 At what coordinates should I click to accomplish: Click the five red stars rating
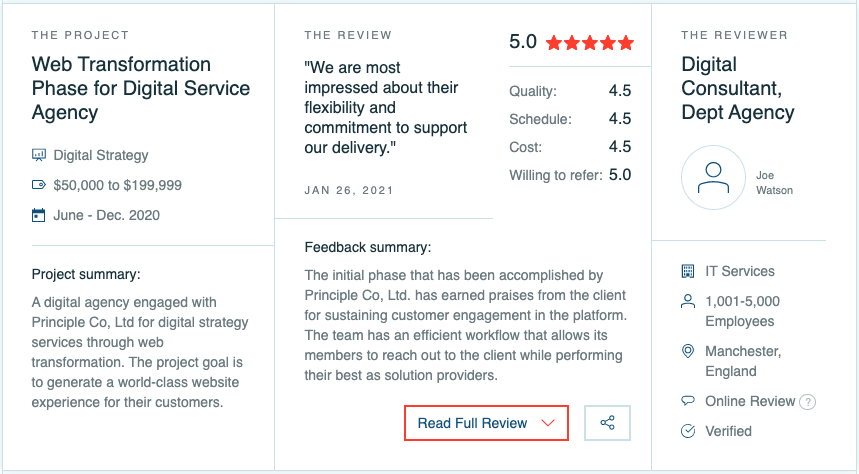pyautogui.click(x=589, y=43)
